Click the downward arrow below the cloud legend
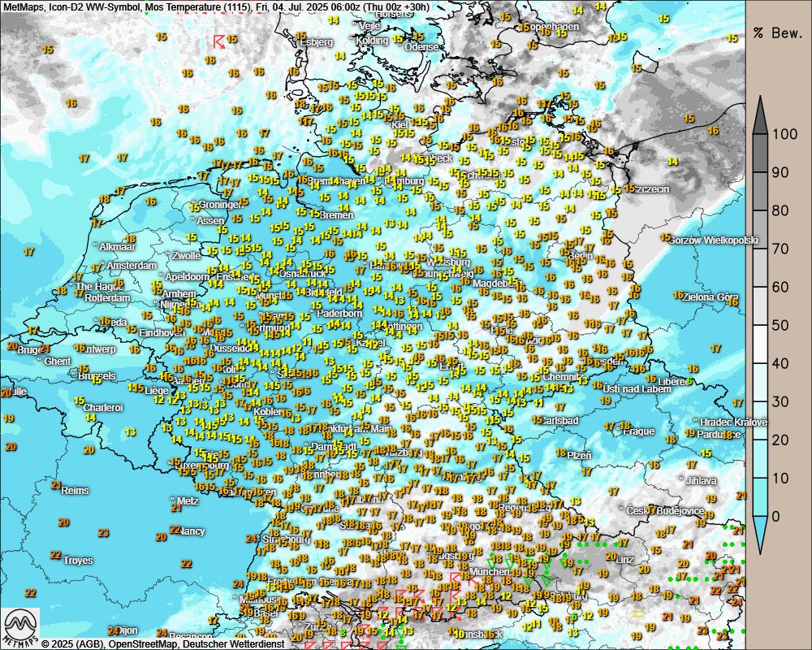This screenshot has width=812, height=650. coord(760,537)
